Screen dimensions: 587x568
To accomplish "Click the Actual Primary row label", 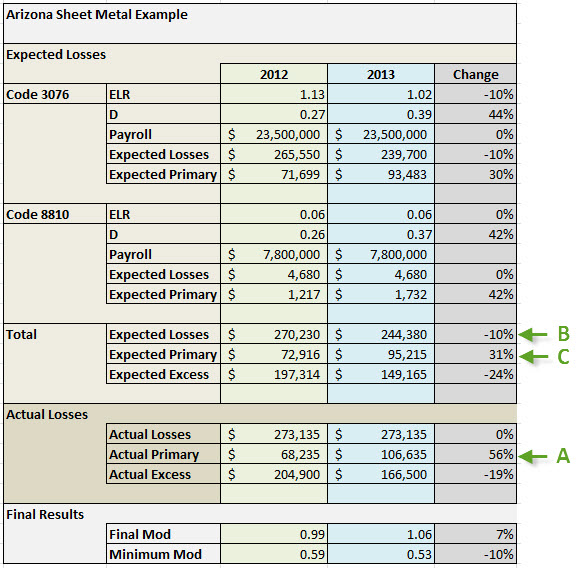I will point(163,454).
